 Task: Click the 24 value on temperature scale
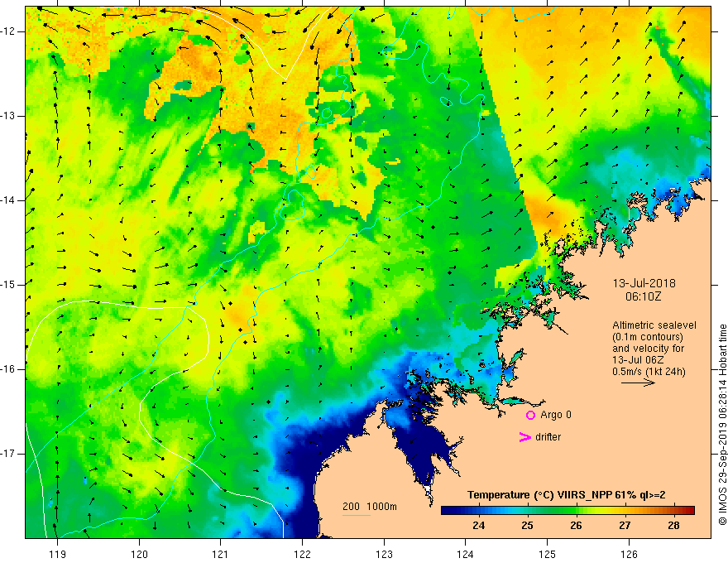pos(478,526)
